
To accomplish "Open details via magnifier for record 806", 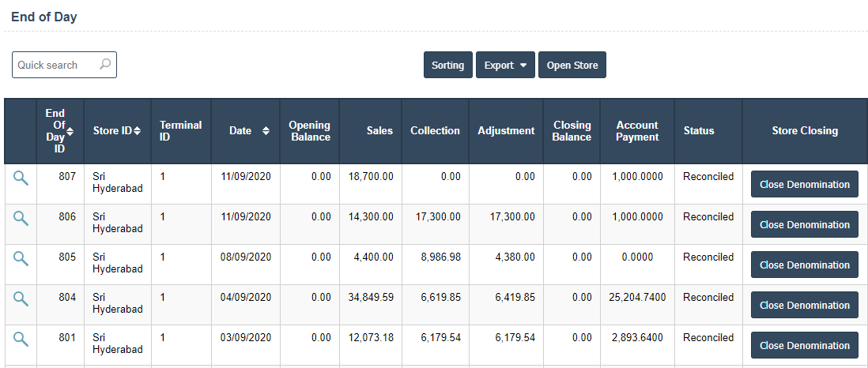I will (x=21, y=219).
